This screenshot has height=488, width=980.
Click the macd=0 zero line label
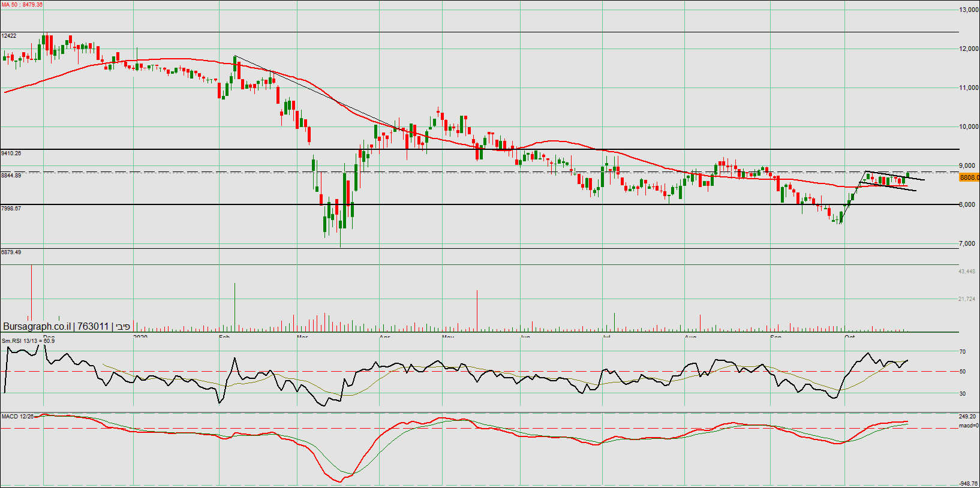pos(968,426)
